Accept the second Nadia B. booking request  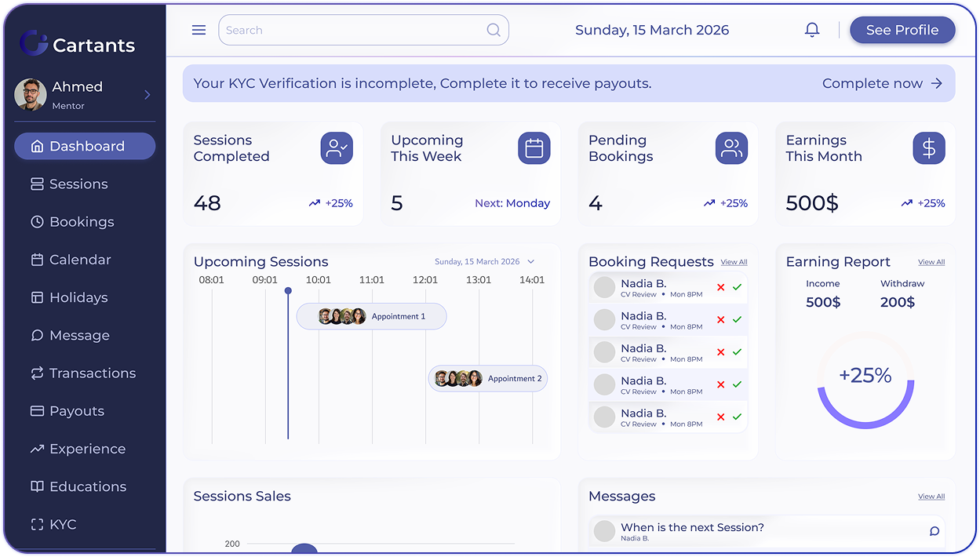(x=737, y=319)
